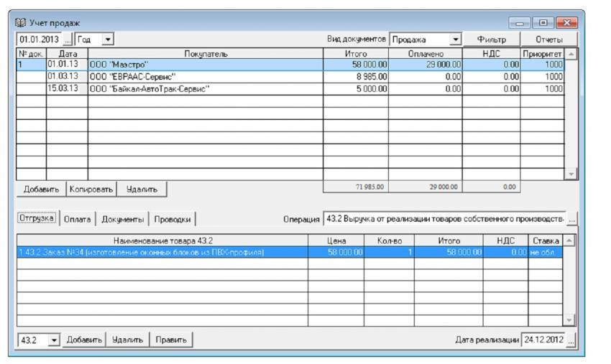Open date picker next to 01.01.2013 field
The image size is (611, 364).
point(69,37)
